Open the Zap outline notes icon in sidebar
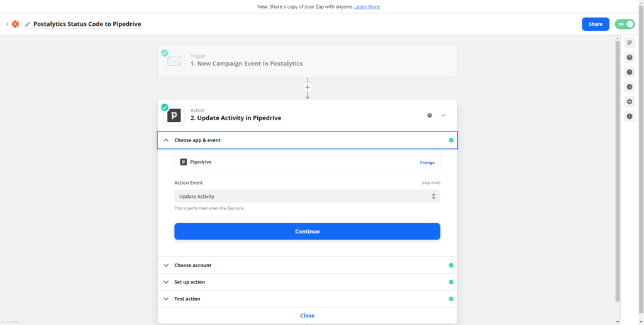Screen dimensions: 644x325 (x=629, y=43)
